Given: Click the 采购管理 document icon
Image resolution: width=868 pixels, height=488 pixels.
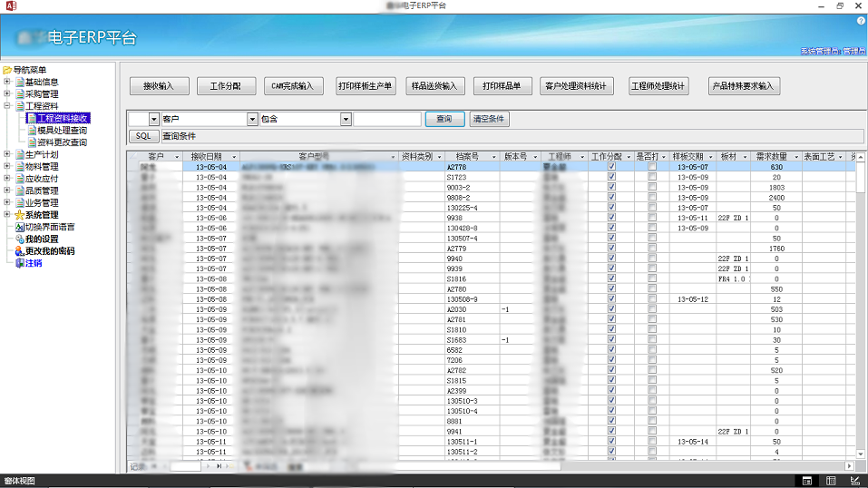Looking at the screenshot, I should [20, 94].
